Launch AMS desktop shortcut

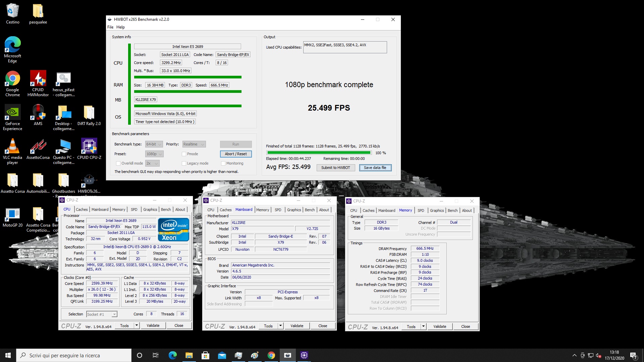coord(38,115)
